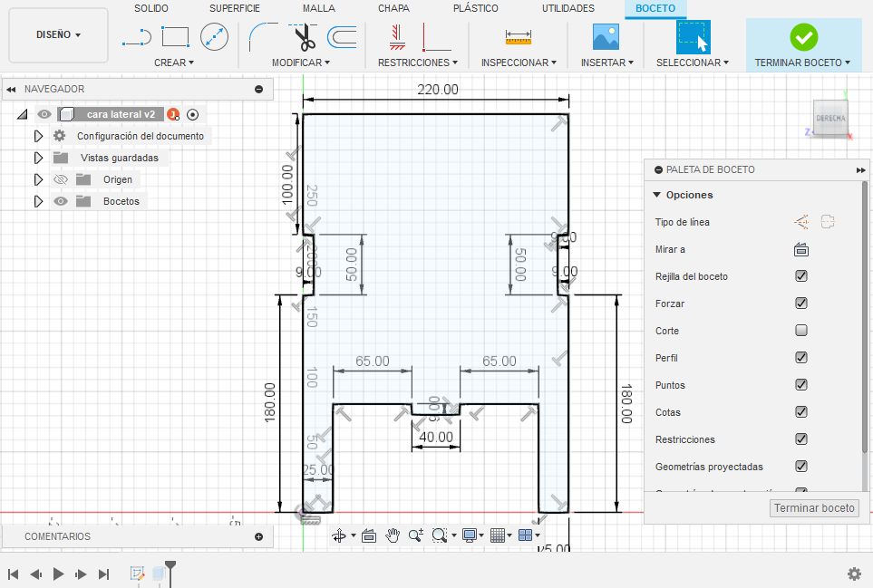
Task: Select the Horizontal/Vertical constraint icon
Action: pos(397,37)
